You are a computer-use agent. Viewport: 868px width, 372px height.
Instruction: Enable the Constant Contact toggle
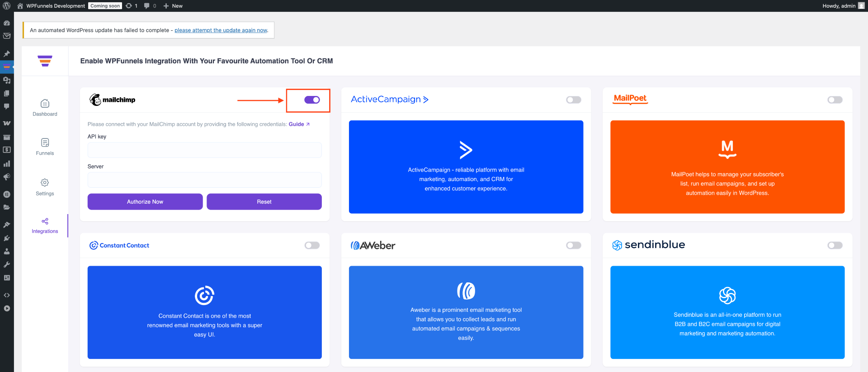[x=312, y=245]
